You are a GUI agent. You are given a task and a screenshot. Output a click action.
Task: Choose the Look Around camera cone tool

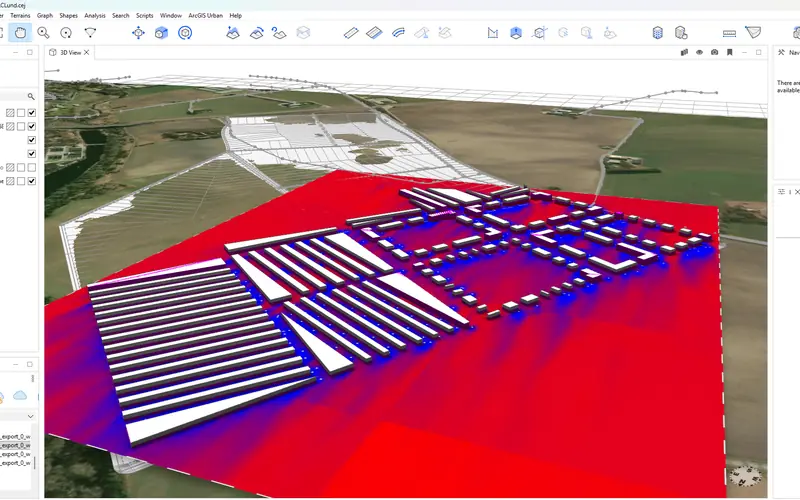tap(90, 33)
